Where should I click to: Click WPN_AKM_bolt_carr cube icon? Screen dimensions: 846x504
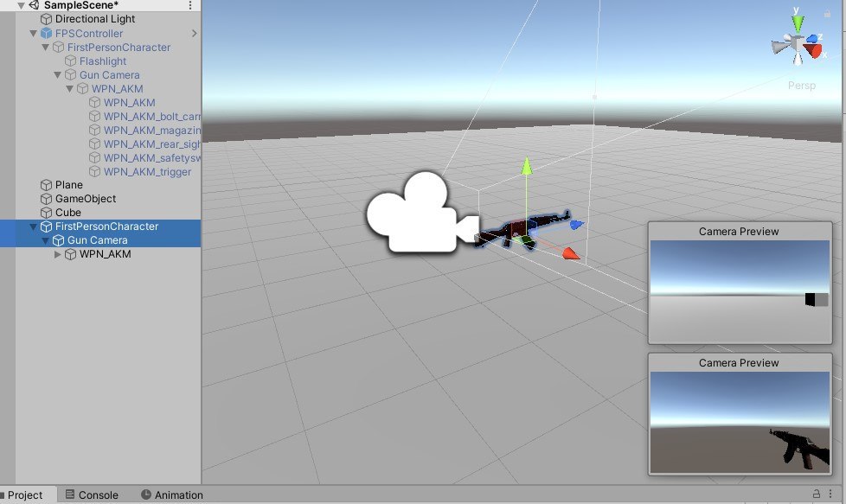95,117
